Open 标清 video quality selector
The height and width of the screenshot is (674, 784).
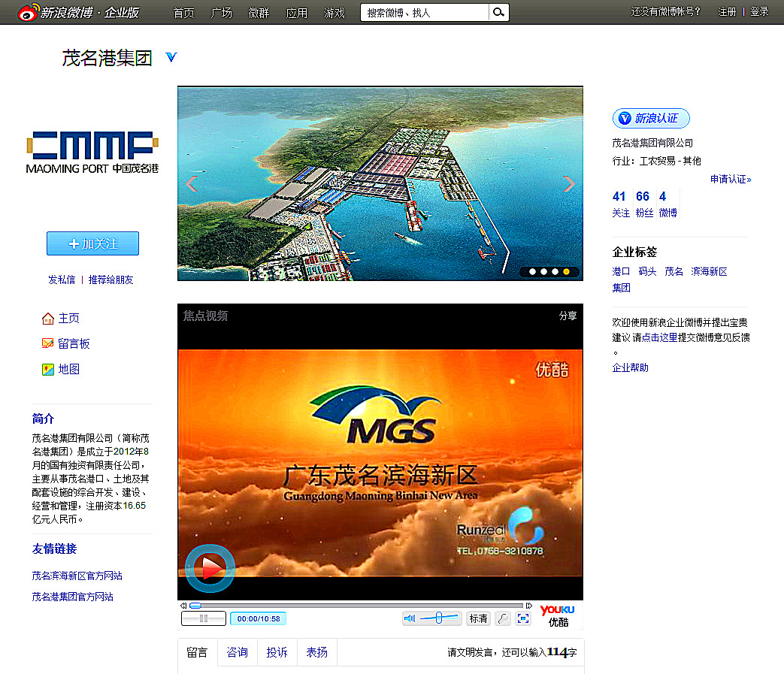pyautogui.click(x=478, y=618)
